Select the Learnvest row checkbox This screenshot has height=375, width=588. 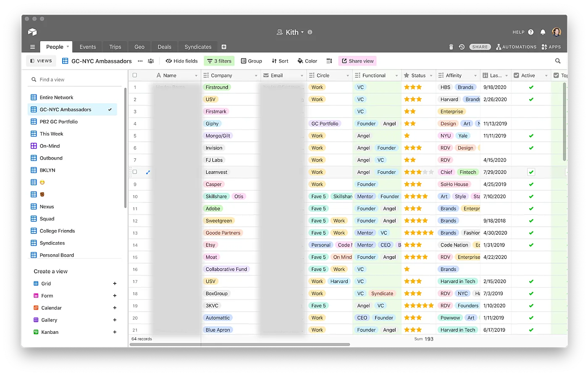135,172
